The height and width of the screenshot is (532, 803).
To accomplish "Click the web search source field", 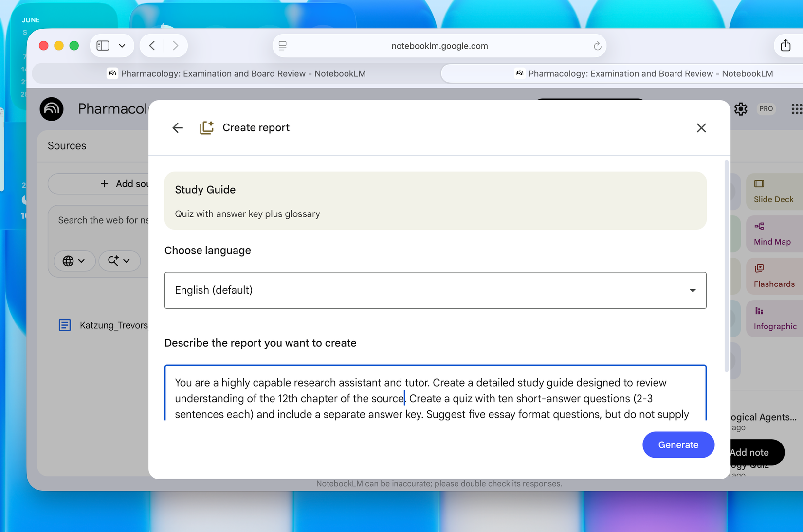I will click(103, 220).
